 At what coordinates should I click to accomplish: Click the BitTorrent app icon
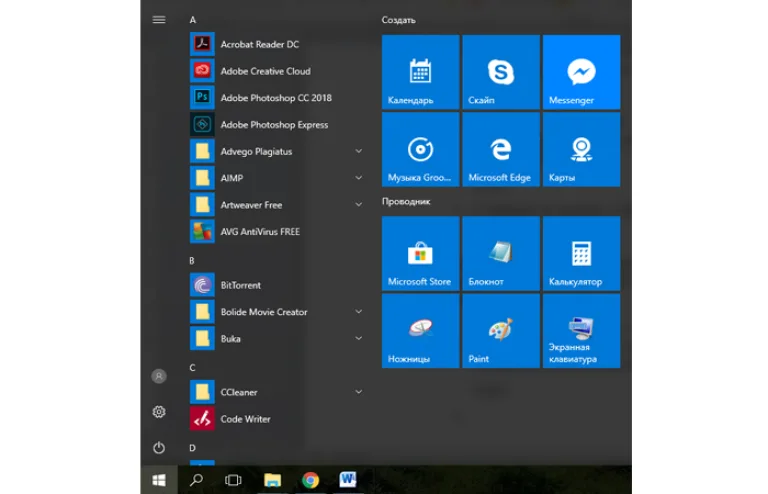pyautogui.click(x=202, y=285)
